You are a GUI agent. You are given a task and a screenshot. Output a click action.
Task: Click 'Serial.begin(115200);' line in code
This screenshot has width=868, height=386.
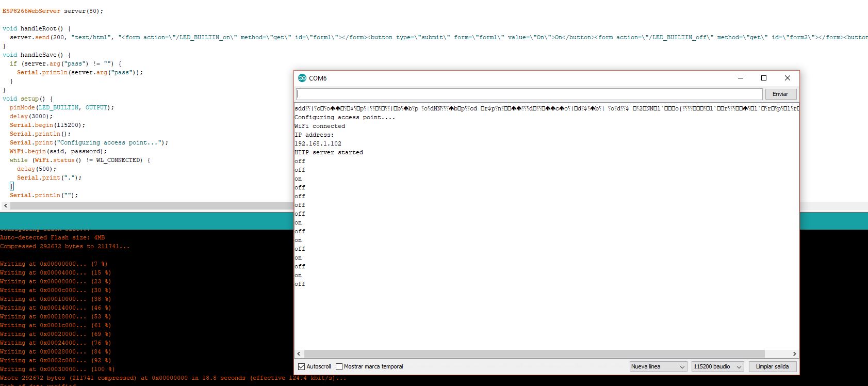click(x=47, y=125)
